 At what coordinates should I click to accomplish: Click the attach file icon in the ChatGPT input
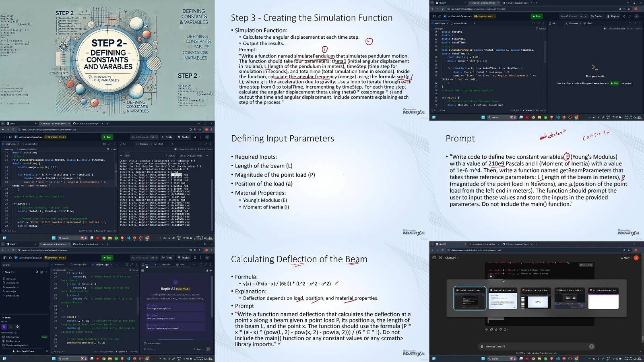(x=482, y=346)
